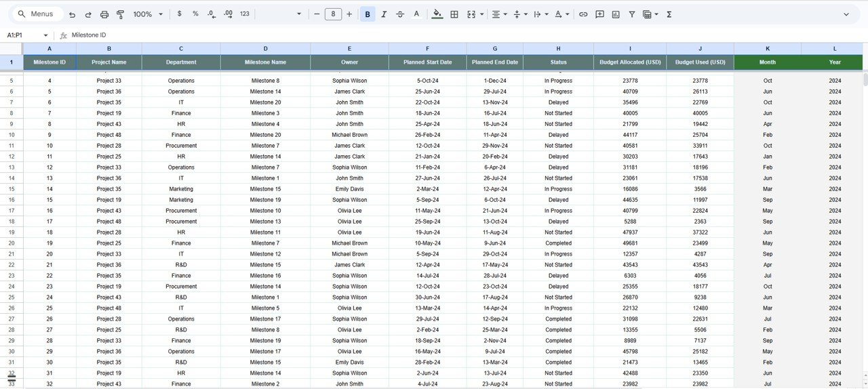The image size is (868, 389).
Task: Click the increase font size plus button
Action: coord(349,14)
